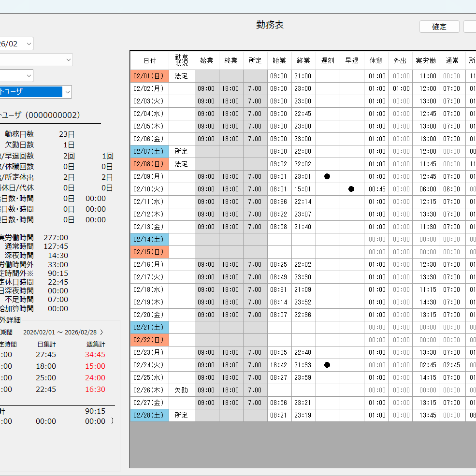Viewport: 476px width, 476px height.
Task: Click the red 34:45 weekly total
Action: point(95,355)
